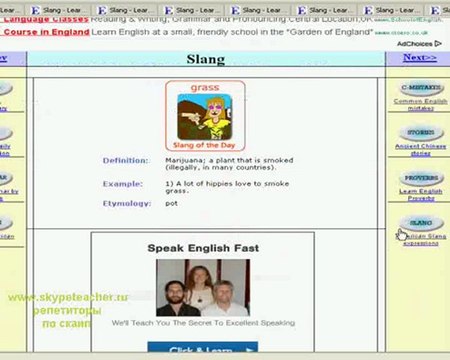Screen dimensions: 450x360
Task: Click the word pot in etymology row
Action: [x=171, y=203]
